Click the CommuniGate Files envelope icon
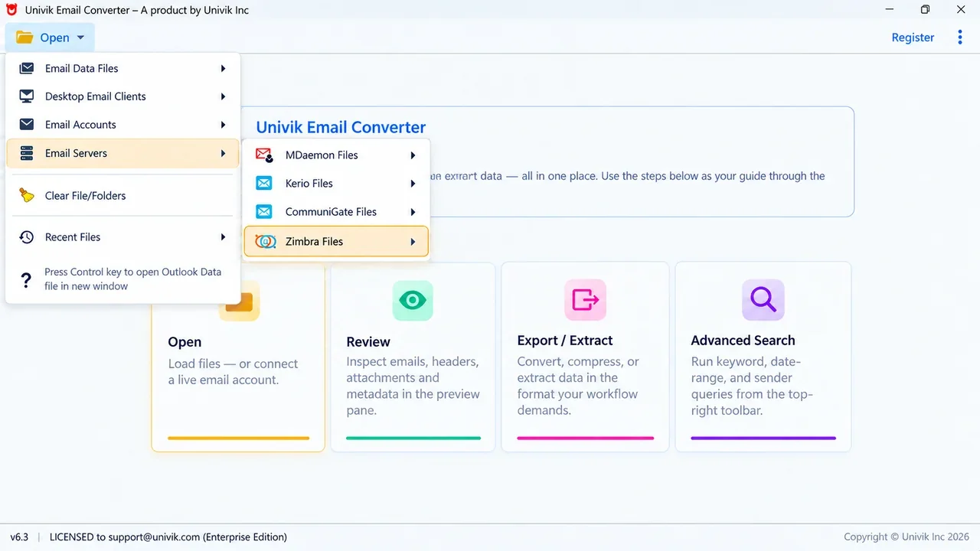 click(x=264, y=212)
